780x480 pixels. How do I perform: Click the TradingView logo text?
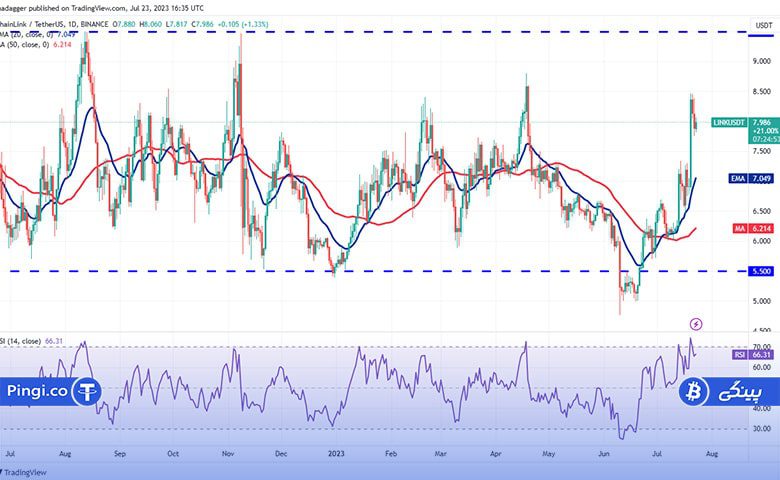24,473
